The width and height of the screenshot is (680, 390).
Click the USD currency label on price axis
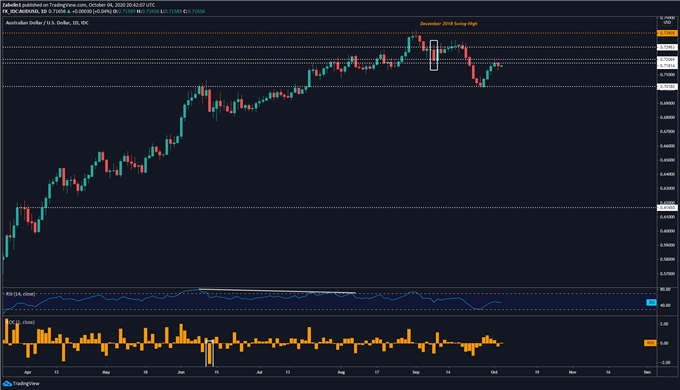tap(667, 22)
